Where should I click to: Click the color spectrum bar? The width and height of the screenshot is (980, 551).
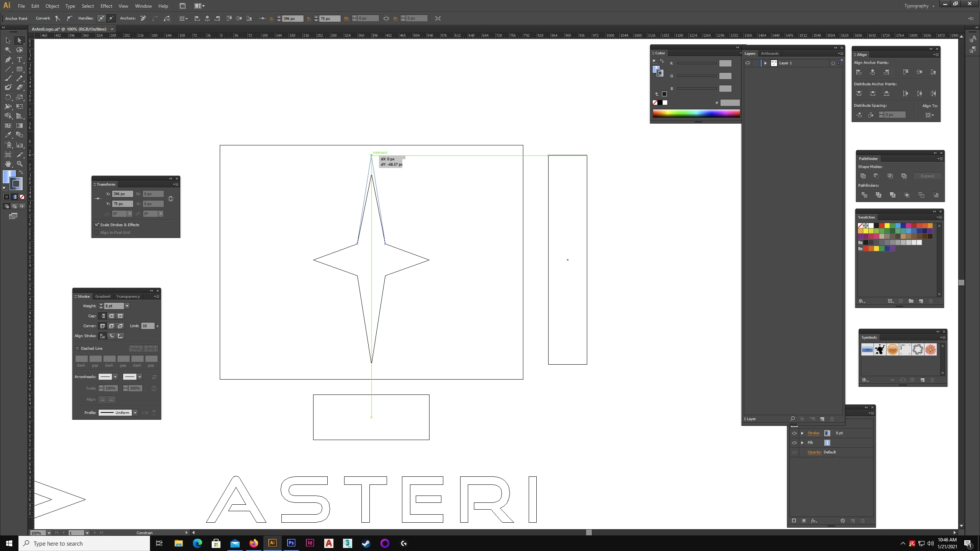point(696,113)
